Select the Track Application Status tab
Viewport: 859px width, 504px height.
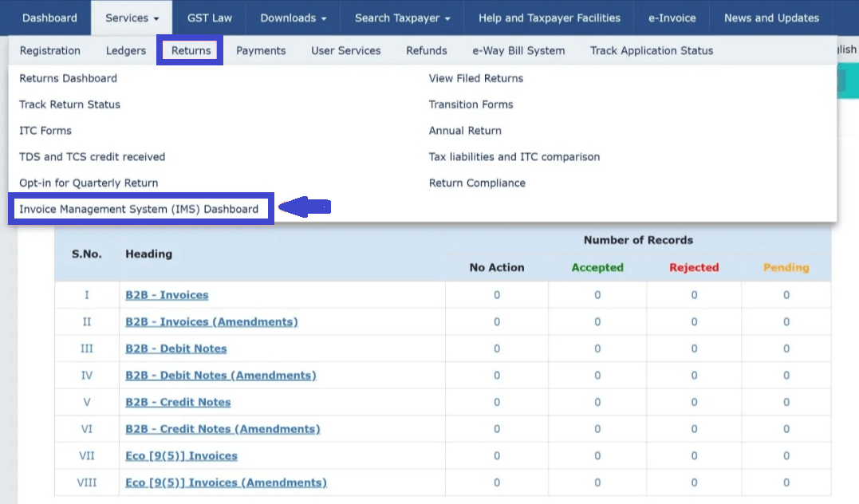pyautogui.click(x=652, y=50)
